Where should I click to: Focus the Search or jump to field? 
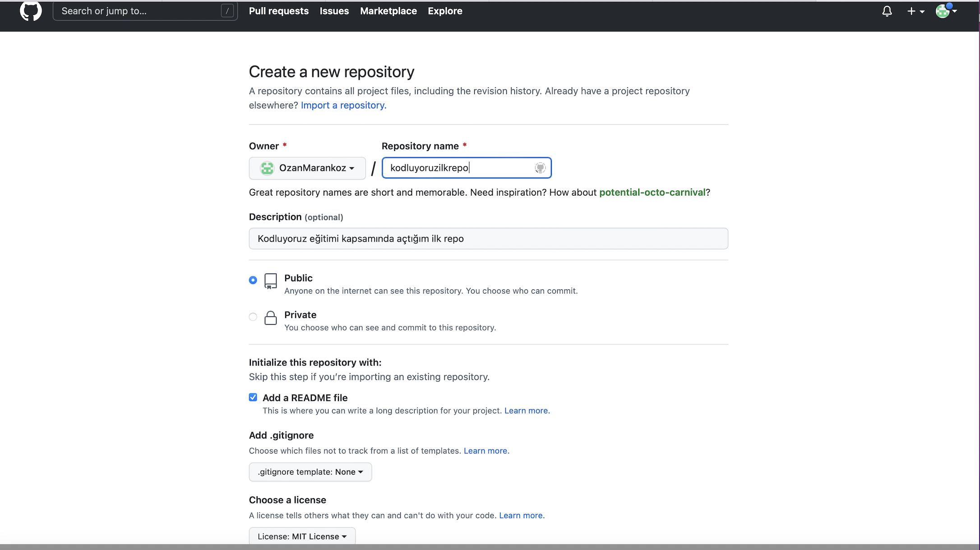[x=145, y=11]
